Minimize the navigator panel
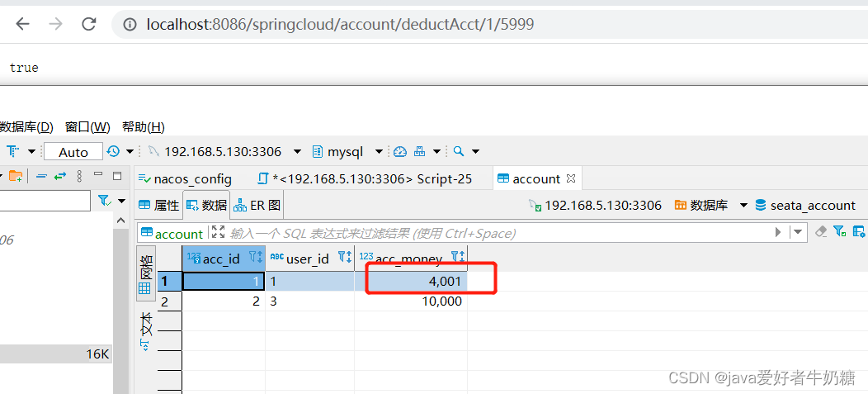The image size is (868, 394). 98,174
